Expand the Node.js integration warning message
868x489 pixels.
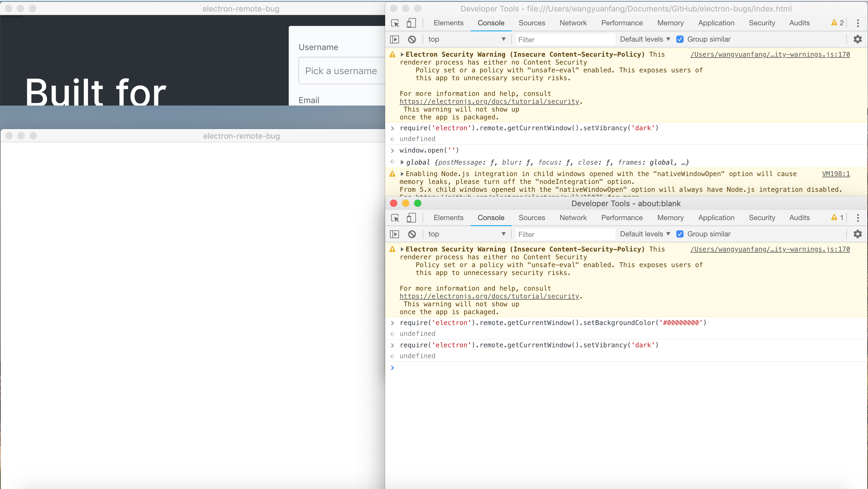pos(402,174)
